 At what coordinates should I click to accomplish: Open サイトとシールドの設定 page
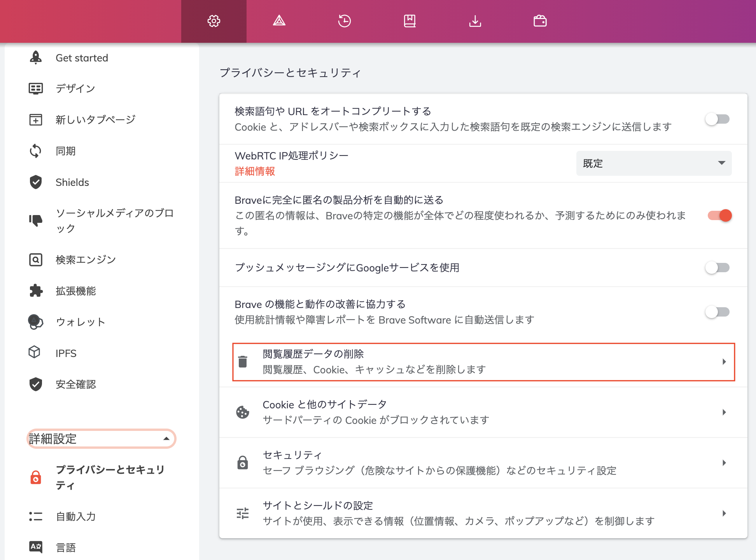pos(483,513)
